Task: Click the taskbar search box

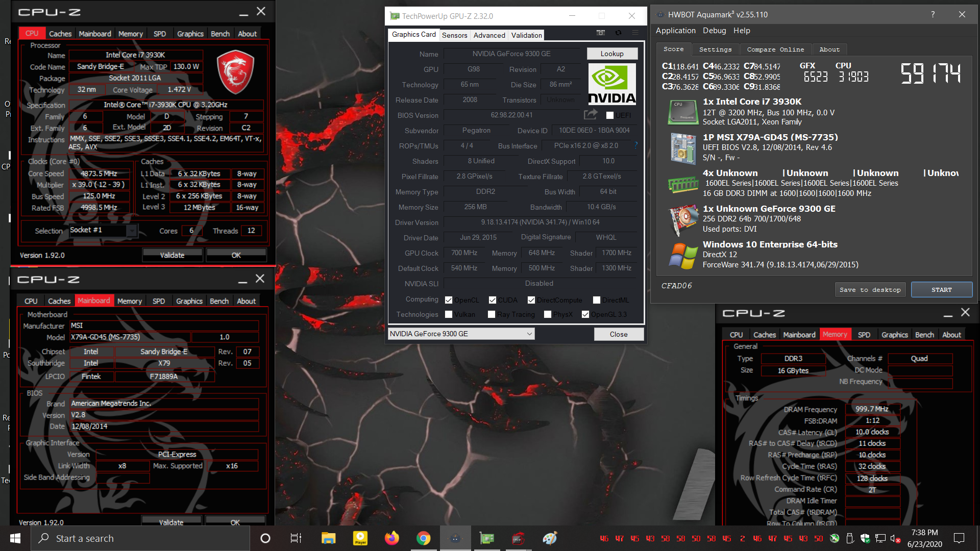Action: pyautogui.click(x=140, y=538)
